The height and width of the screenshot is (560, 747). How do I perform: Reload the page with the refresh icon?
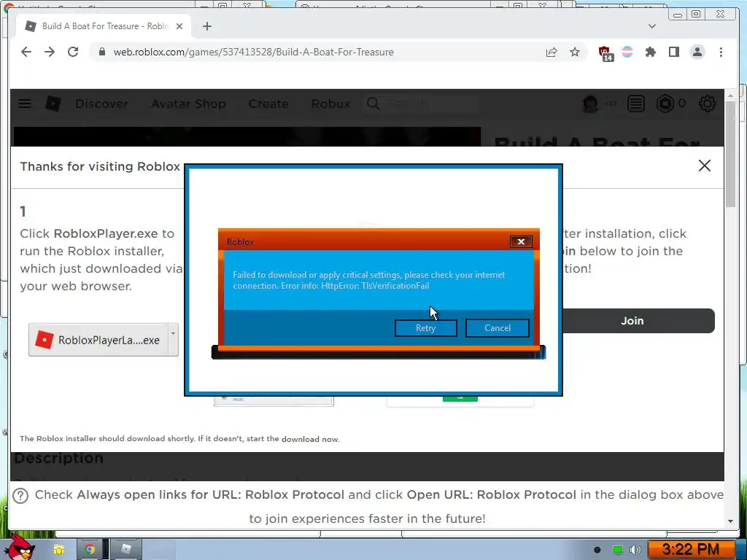73,52
